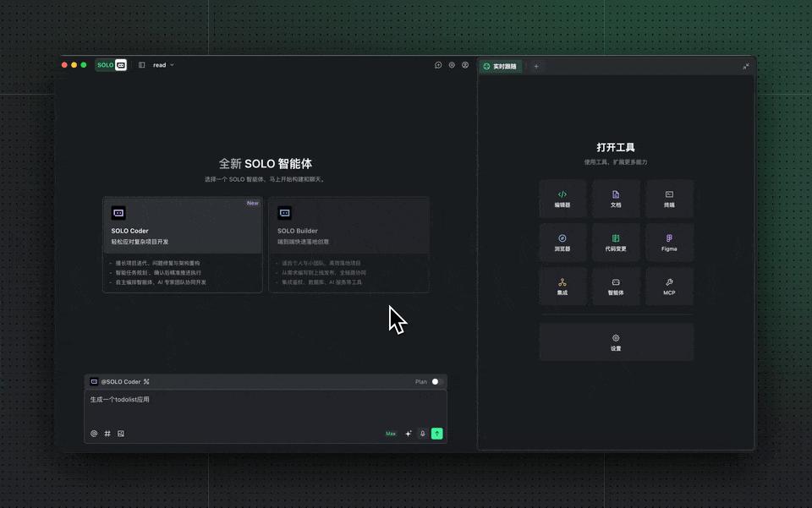Send the prompt with green arrow

click(x=437, y=434)
